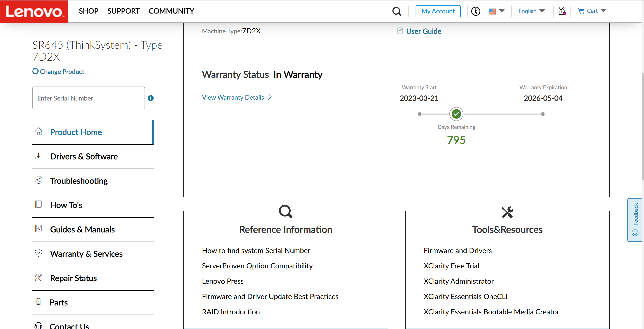Image resolution: width=644 pixels, height=329 pixels.
Task: Open XClarity Free Trial link
Action: pyautogui.click(x=451, y=266)
